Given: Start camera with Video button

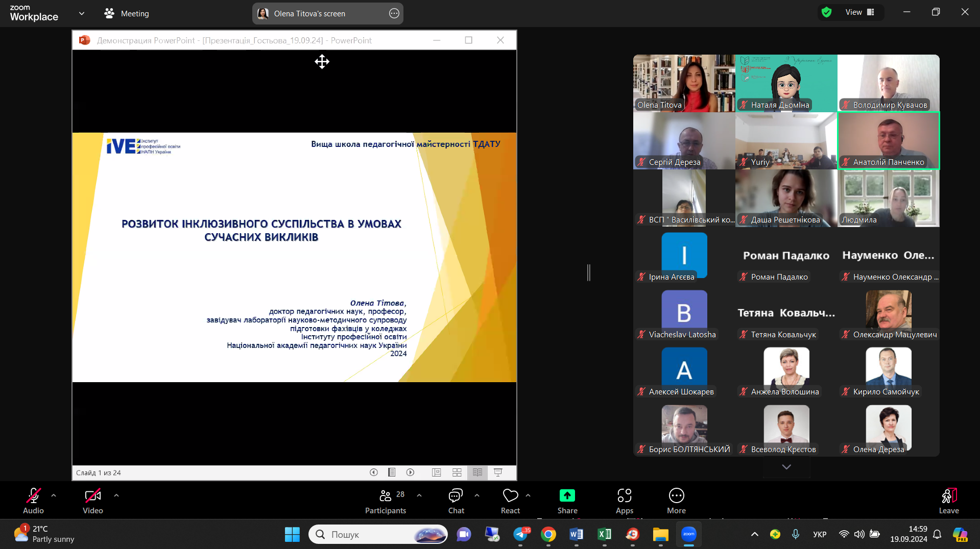Looking at the screenshot, I should pyautogui.click(x=92, y=501).
